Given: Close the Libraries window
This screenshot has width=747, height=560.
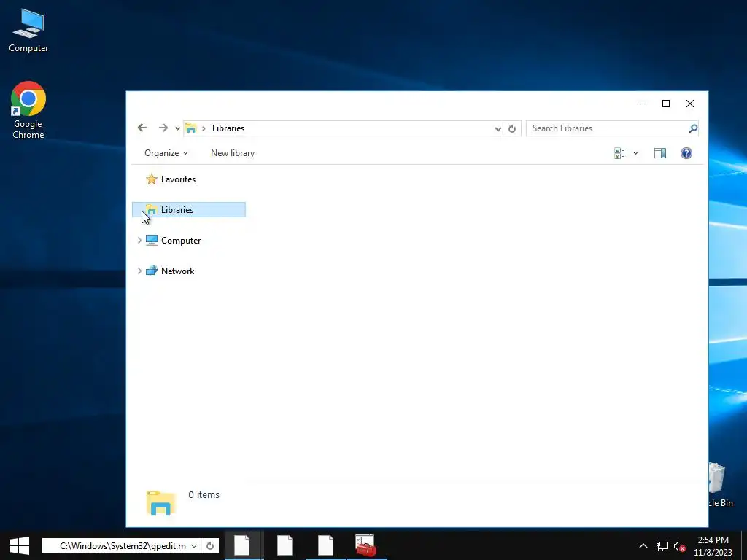Looking at the screenshot, I should (x=690, y=104).
